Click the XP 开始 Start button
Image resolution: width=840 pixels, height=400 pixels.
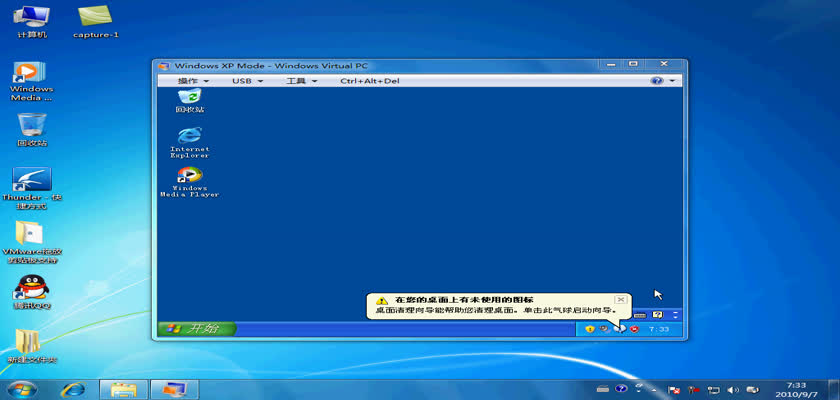pos(196,328)
